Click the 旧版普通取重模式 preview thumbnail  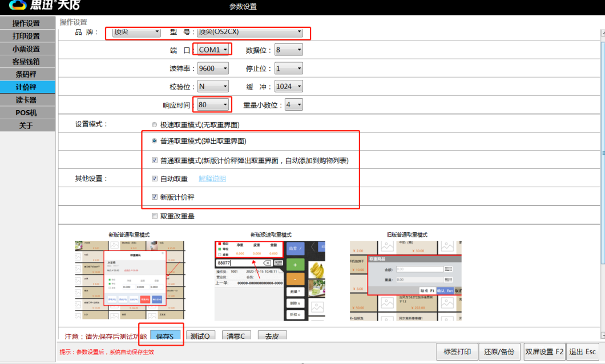point(405,281)
